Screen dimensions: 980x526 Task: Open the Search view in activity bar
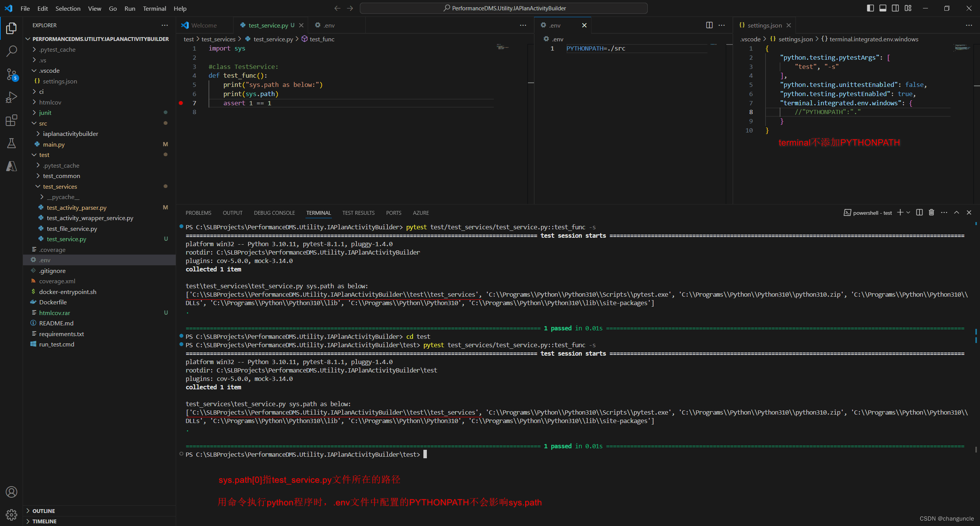(x=11, y=51)
